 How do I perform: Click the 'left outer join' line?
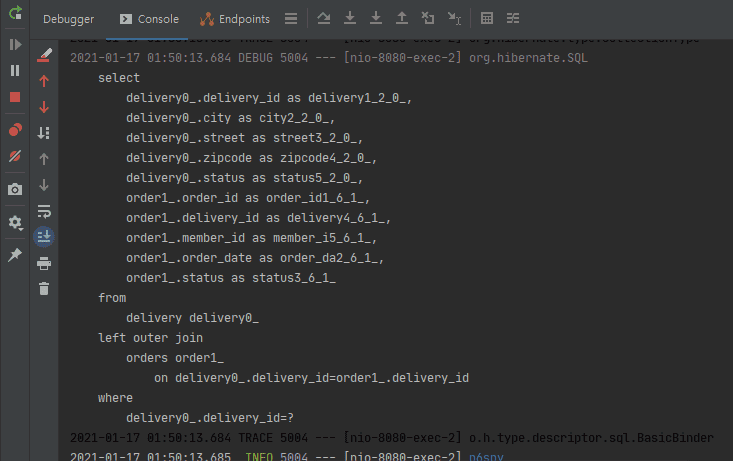(x=151, y=338)
